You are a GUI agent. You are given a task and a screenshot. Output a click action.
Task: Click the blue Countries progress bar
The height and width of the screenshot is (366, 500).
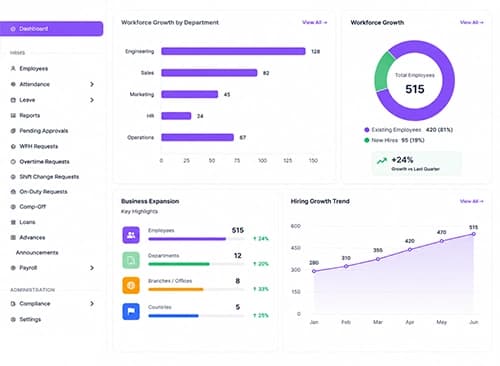tap(173, 316)
